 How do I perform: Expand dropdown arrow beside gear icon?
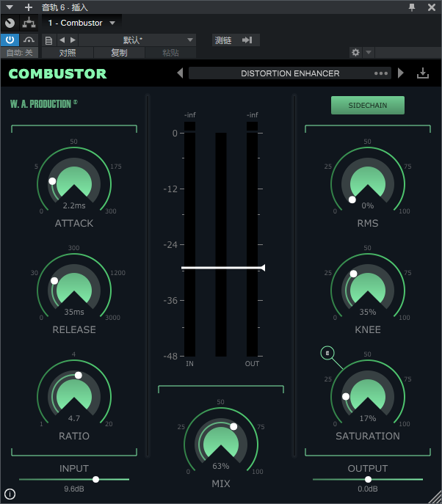click(x=369, y=52)
